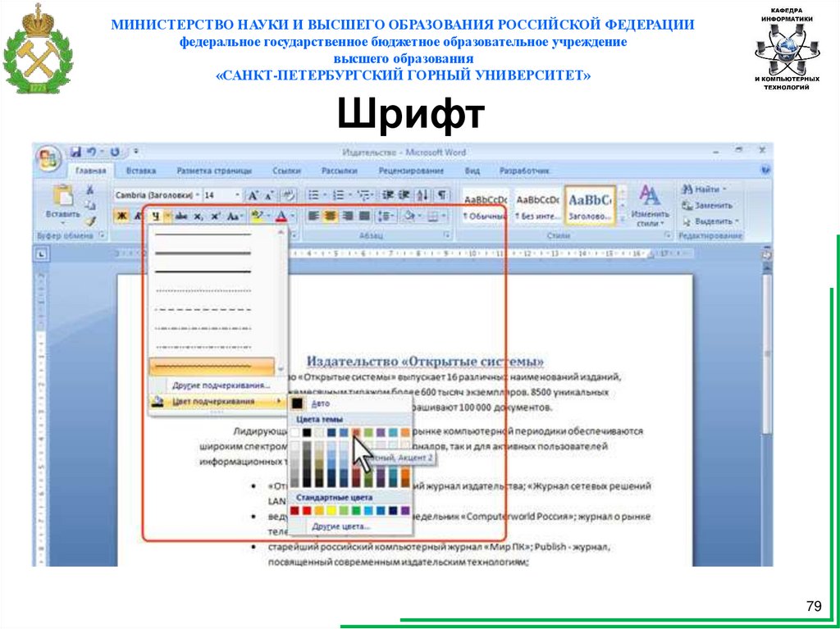Pick the purple standard color swatch
The width and height of the screenshot is (840, 629).
(405, 511)
